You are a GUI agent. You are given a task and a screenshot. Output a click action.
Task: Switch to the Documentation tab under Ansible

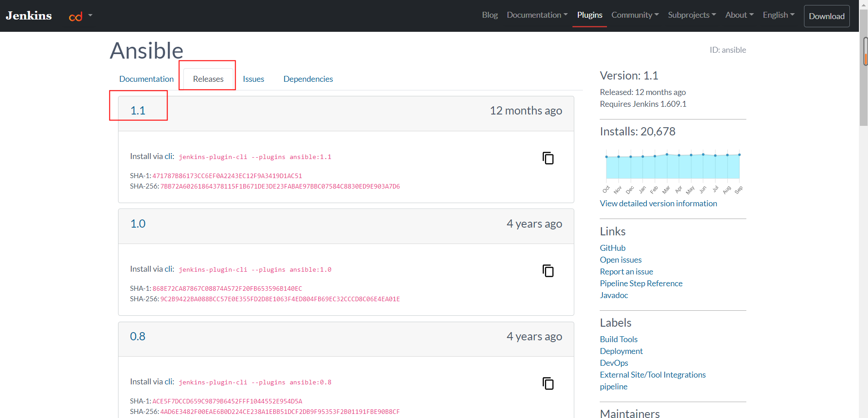click(x=146, y=79)
